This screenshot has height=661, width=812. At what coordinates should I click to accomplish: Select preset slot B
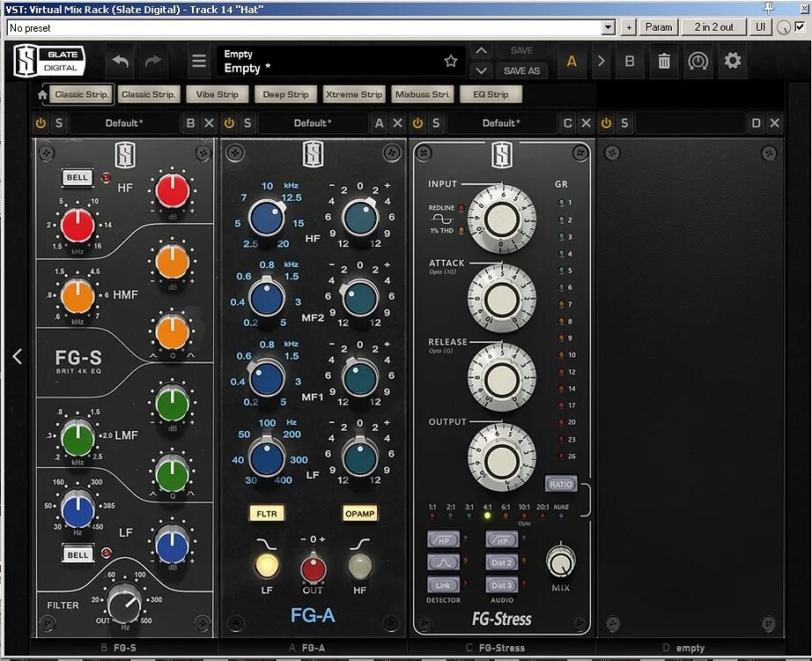tap(630, 61)
